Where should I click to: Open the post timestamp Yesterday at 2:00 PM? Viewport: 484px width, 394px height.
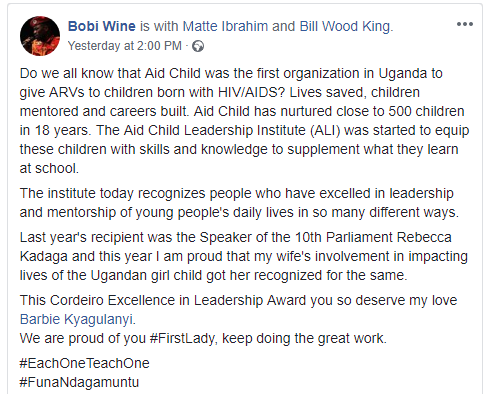[125, 46]
